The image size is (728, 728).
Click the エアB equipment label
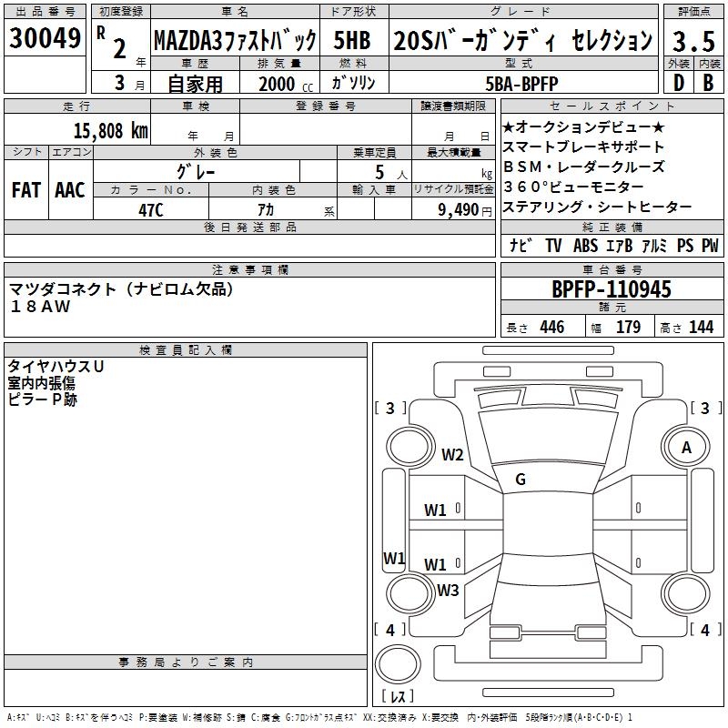pyautogui.click(x=620, y=245)
